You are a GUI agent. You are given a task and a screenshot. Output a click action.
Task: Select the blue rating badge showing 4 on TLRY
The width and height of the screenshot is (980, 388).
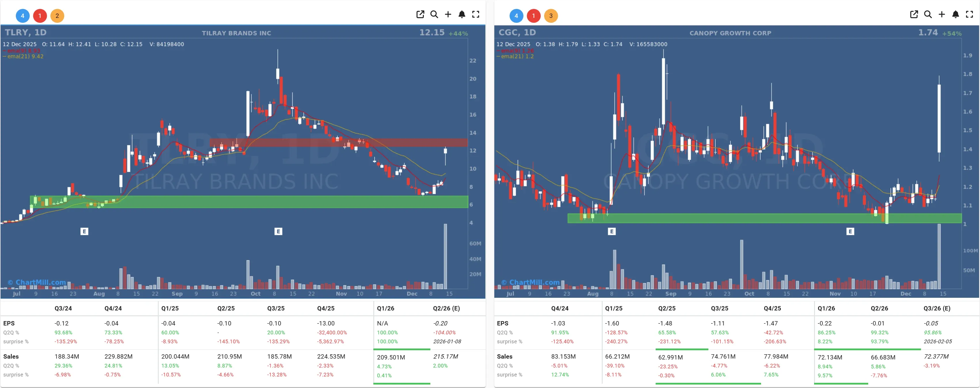coord(22,16)
